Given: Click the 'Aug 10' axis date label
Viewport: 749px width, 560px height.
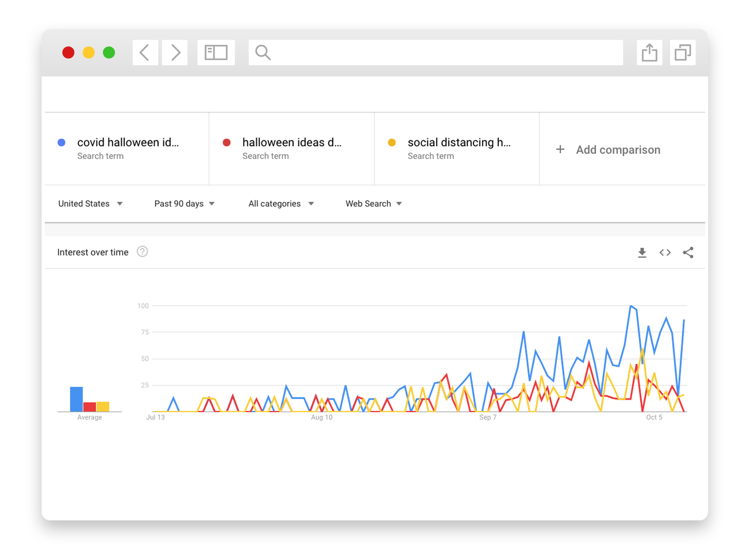Looking at the screenshot, I should tap(321, 418).
